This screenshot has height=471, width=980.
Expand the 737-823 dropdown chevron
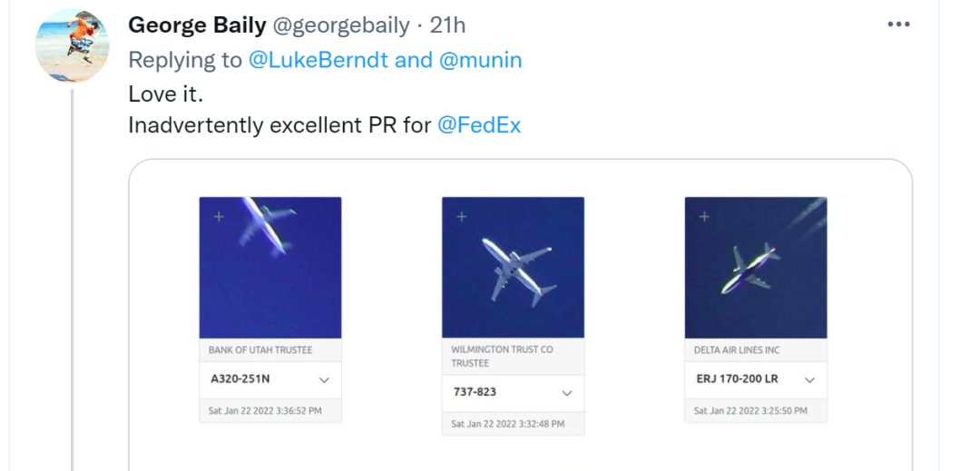click(567, 393)
